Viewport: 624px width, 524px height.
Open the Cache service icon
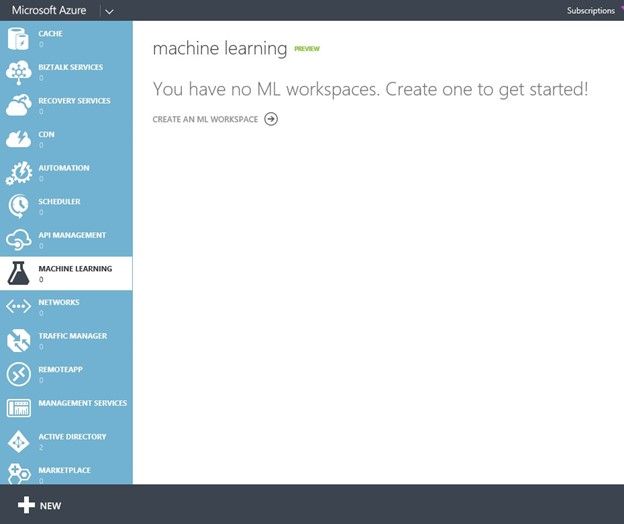[x=18, y=39]
